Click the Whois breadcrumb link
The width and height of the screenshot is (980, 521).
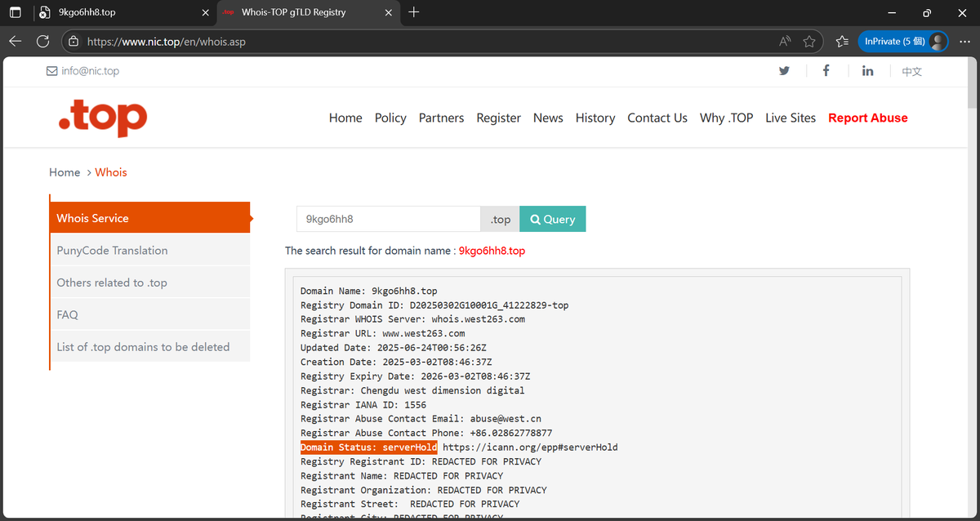point(111,172)
